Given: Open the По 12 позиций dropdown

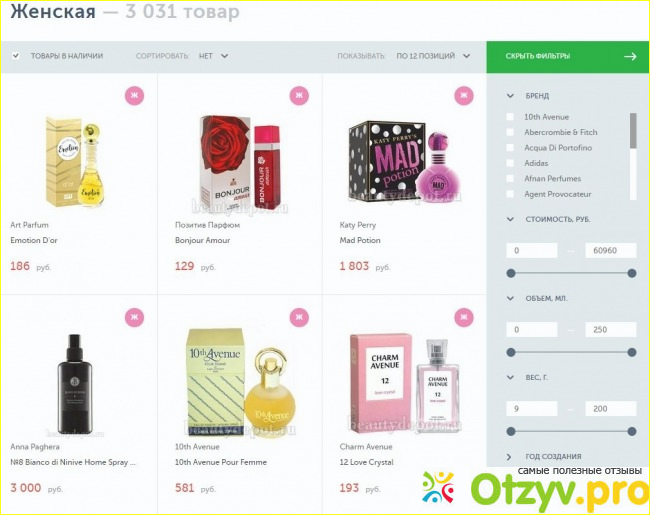Looking at the screenshot, I should point(433,56).
